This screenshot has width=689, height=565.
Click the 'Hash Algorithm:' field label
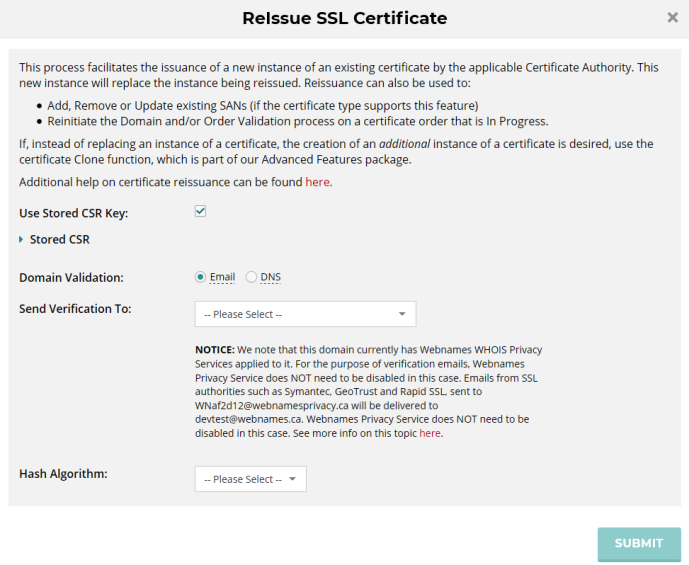point(62,473)
